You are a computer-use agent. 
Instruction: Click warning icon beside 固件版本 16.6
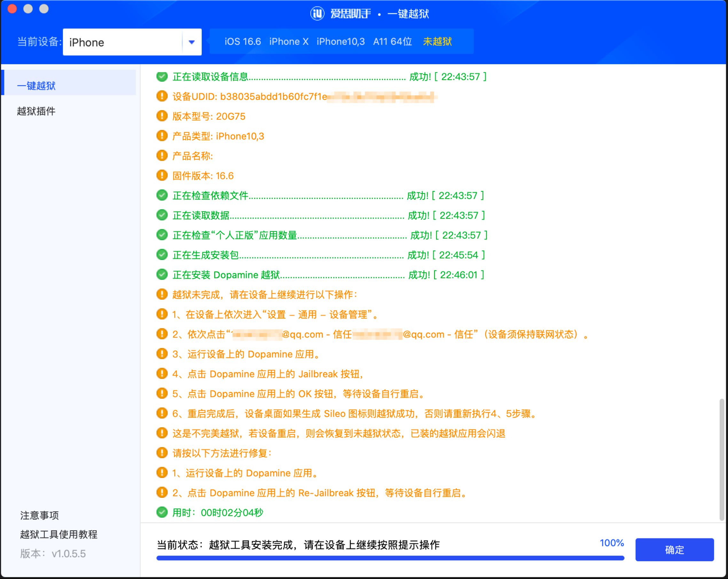[162, 176]
